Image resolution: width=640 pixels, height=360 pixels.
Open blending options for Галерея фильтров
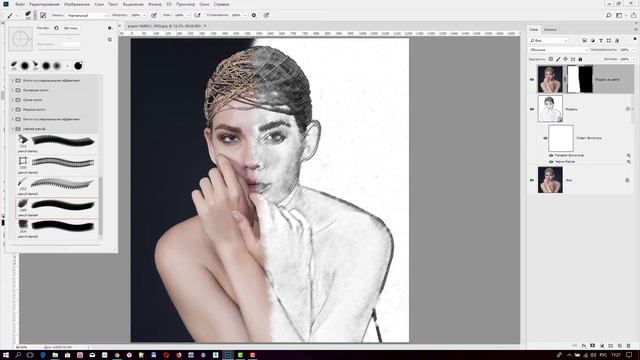pos(629,156)
